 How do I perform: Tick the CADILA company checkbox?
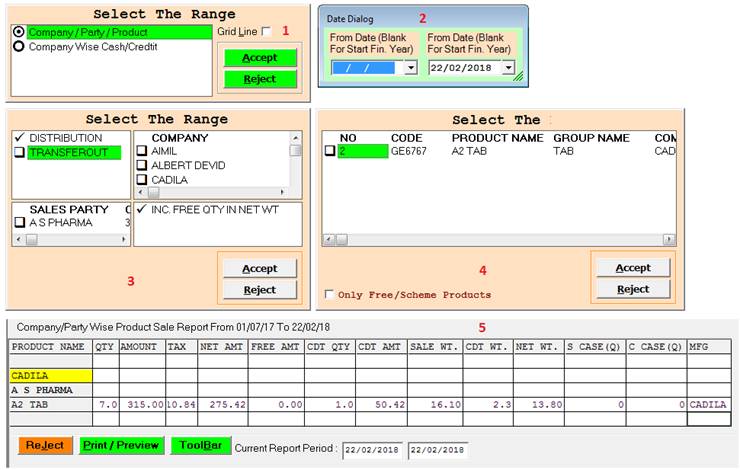142,180
